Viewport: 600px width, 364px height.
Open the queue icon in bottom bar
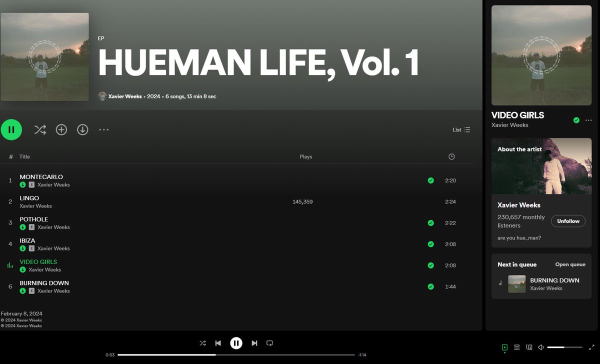(517, 347)
